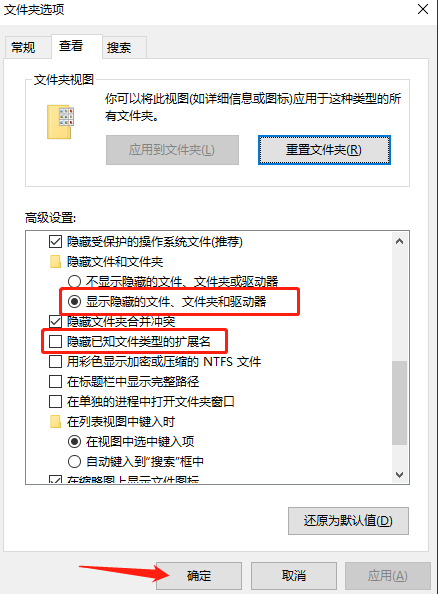Check 用彩色显示加密或压缩的 NTFS 文件
438x594 pixels.
click(55, 361)
